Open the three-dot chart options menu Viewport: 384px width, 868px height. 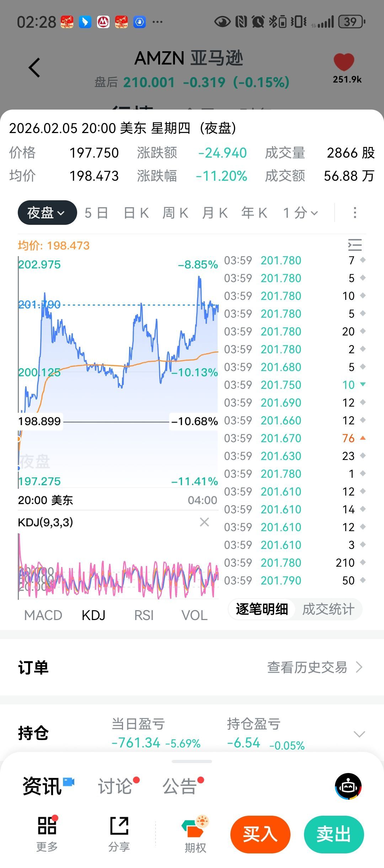(x=354, y=213)
